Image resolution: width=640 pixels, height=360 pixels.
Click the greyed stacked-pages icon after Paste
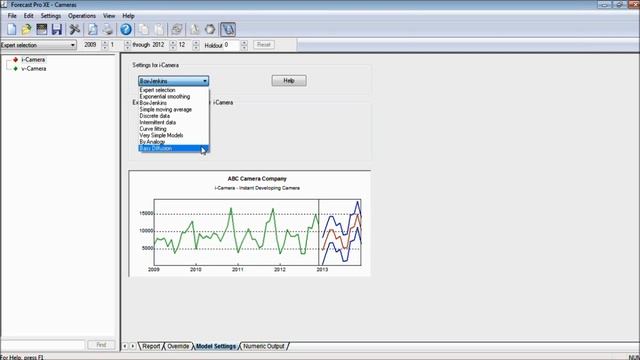coord(177,29)
